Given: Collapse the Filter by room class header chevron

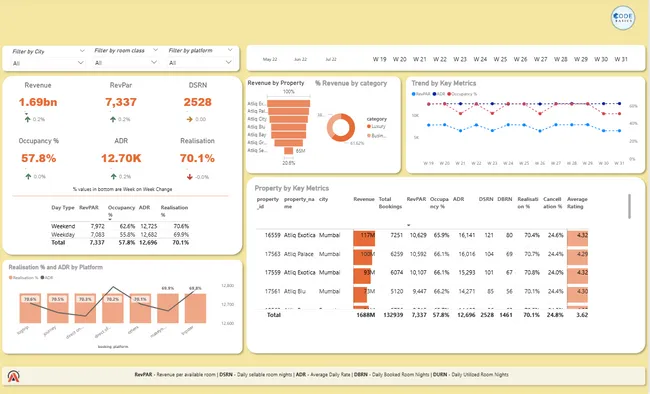Looking at the screenshot, I should [155, 50].
